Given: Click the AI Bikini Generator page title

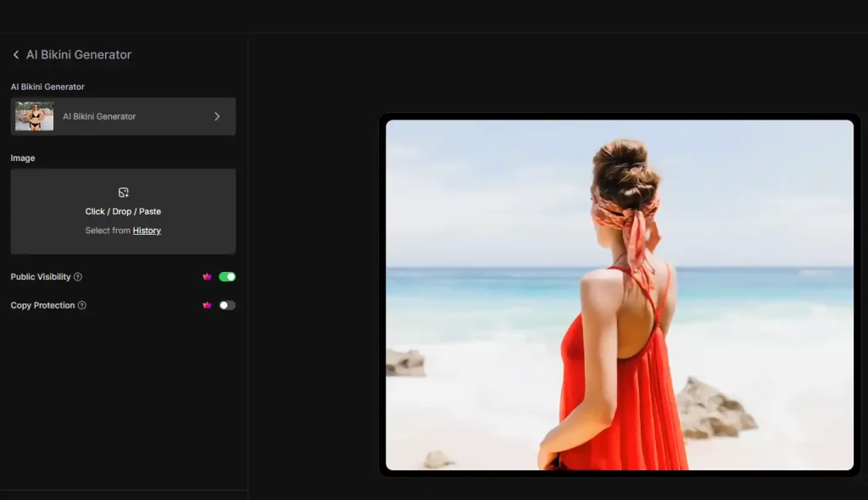Looking at the screenshot, I should [x=79, y=54].
